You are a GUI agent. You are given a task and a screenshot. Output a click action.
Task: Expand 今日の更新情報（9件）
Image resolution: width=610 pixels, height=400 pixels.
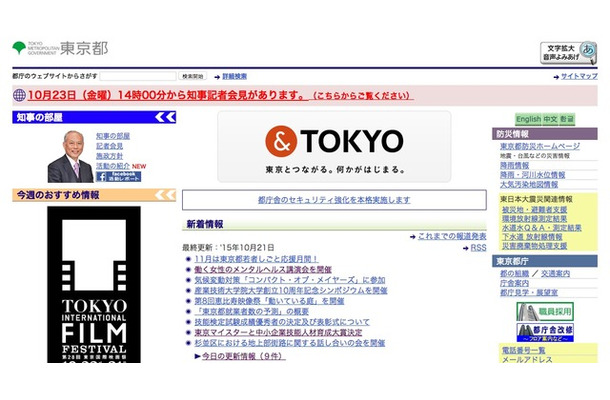[x=244, y=356]
